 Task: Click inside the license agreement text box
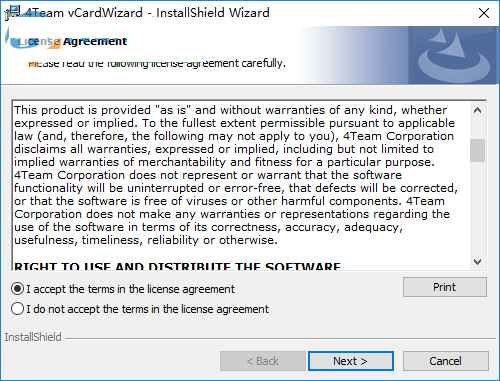(242, 185)
